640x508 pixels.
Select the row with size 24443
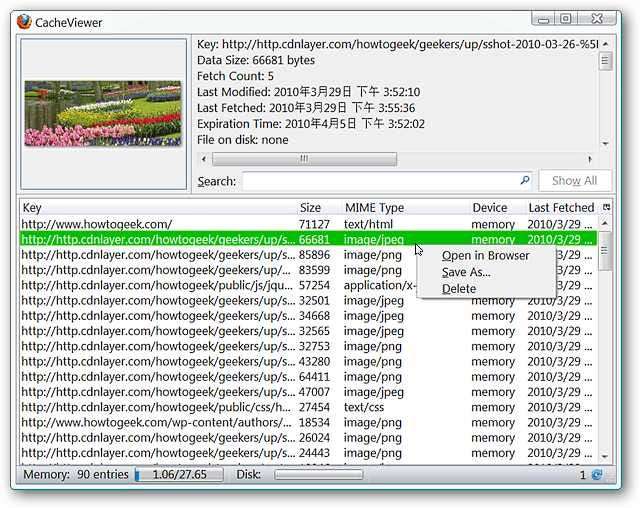point(308,453)
